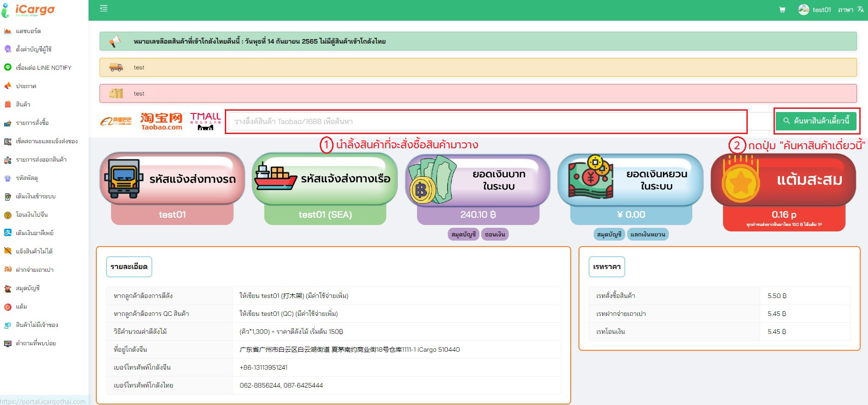Click the รหัสพัสดุ sidebar icon

(x=7, y=178)
